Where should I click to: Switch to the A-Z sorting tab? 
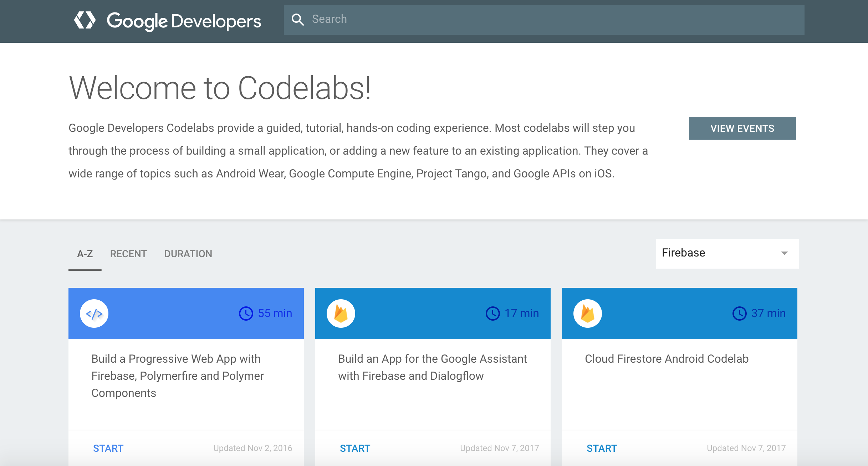coord(85,254)
